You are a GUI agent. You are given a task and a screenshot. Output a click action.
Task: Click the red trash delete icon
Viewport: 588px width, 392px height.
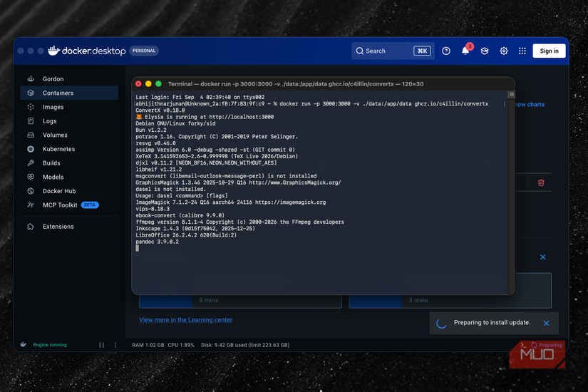(x=541, y=182)
